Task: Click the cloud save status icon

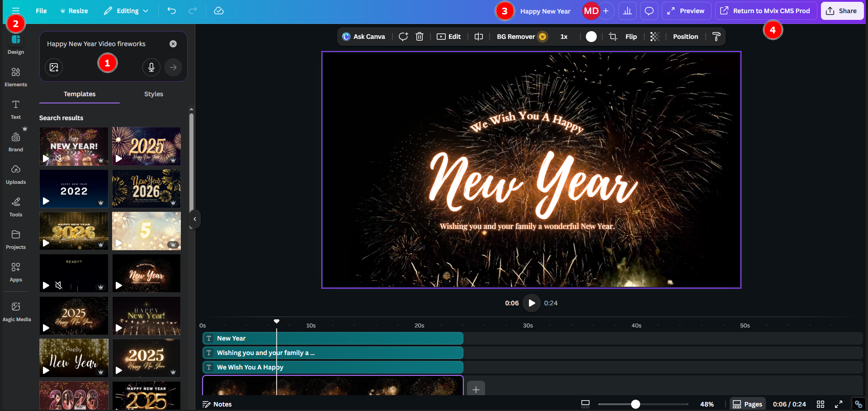Action: [x=219, y=11]
